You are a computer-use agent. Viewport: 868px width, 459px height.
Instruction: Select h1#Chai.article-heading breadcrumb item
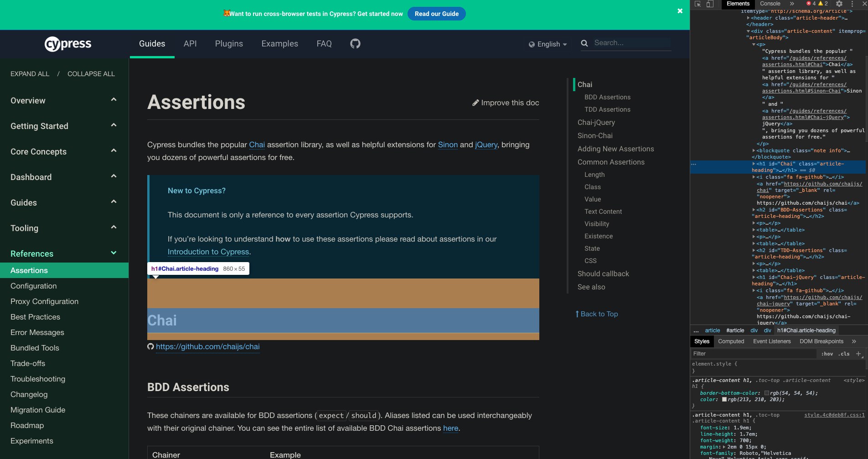806,330
